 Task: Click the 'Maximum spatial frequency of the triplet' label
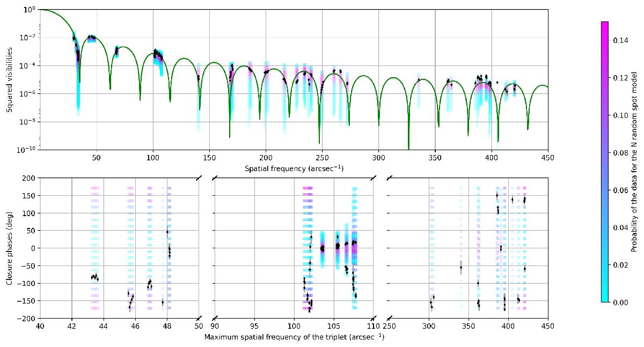294,337
